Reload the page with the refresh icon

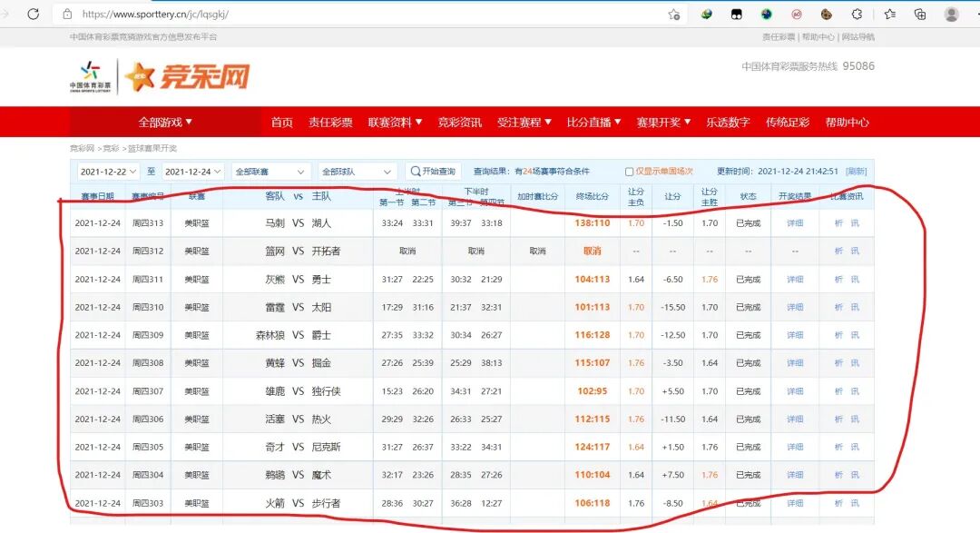(x=34, y=14)
